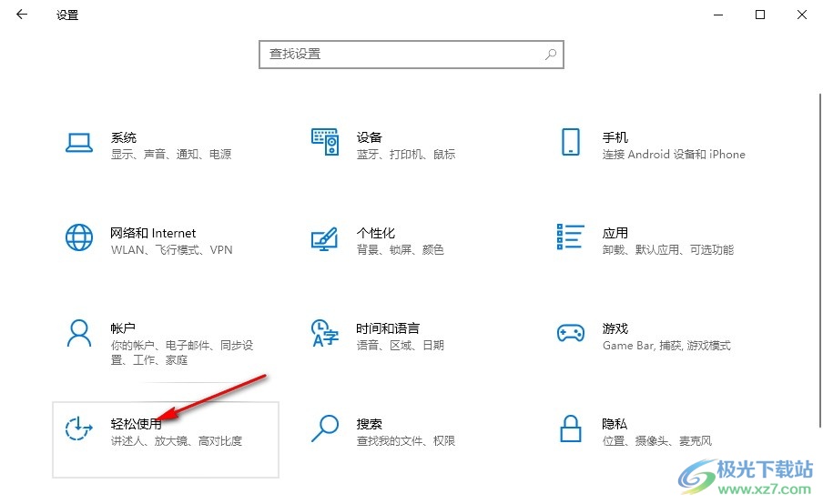Open 轻松使用 settings title
Viewport: 823px width, 504px height.
[x=136, y=424]
